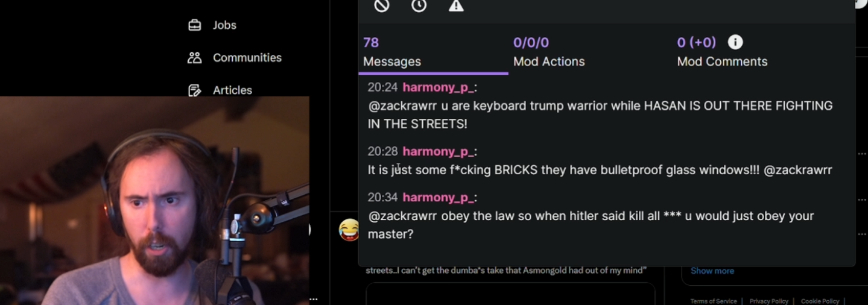The height and width of the screenshot is (305, 868).
Task: Click harmony_p_ username at 20:24
Action: [439, 87]
